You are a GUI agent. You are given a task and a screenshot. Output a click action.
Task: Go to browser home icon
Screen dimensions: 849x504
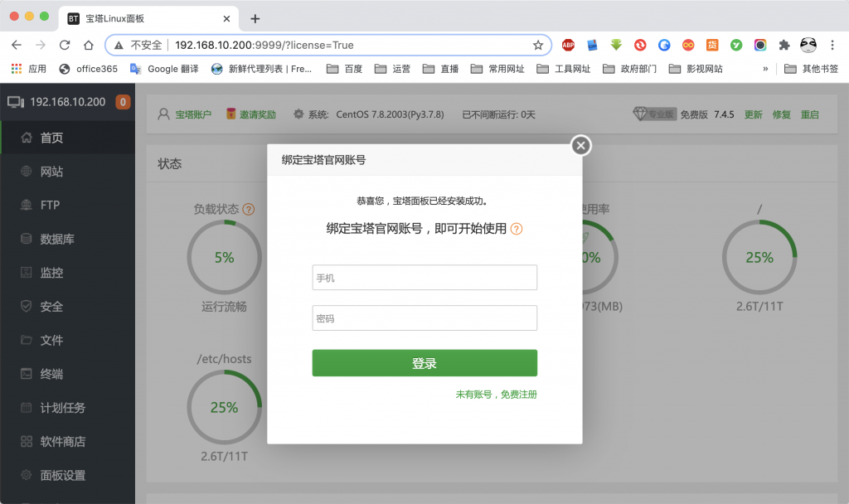88,45
